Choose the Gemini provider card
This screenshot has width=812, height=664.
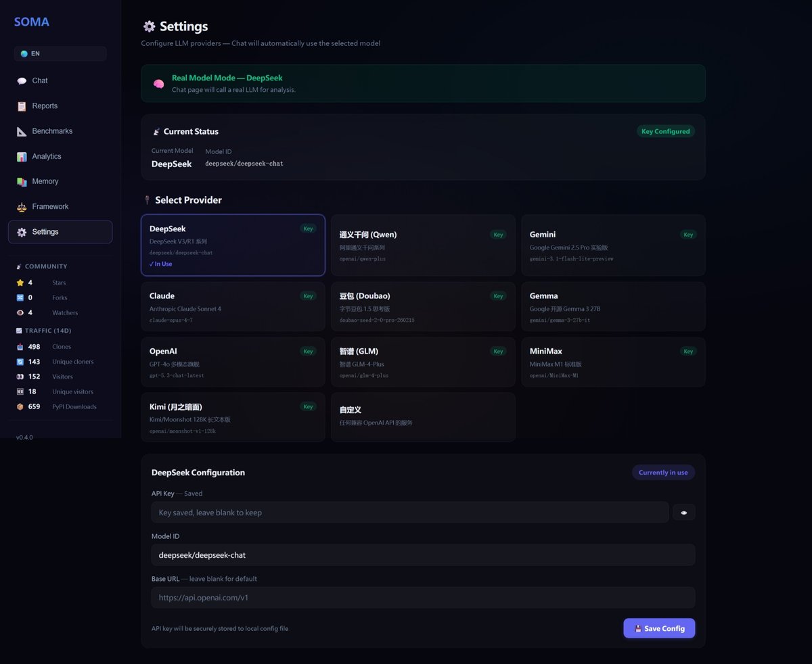point(613,245)
